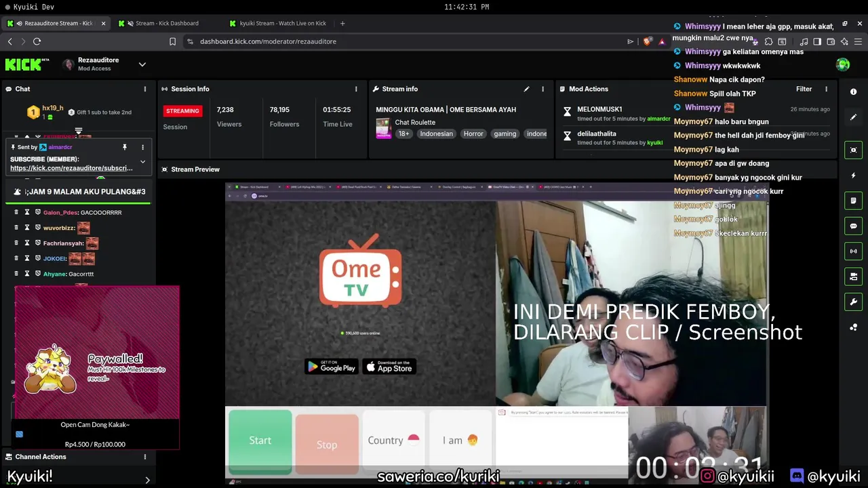This screenshot has height=488, width=868.
Task: Open the Session Info panel three-dot menu
Action: tap(356, 89)
